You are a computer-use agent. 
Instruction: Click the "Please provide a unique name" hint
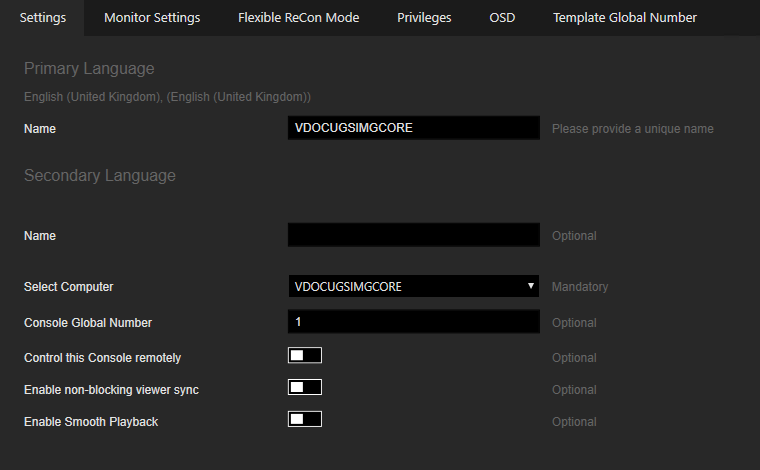[632, 129]
